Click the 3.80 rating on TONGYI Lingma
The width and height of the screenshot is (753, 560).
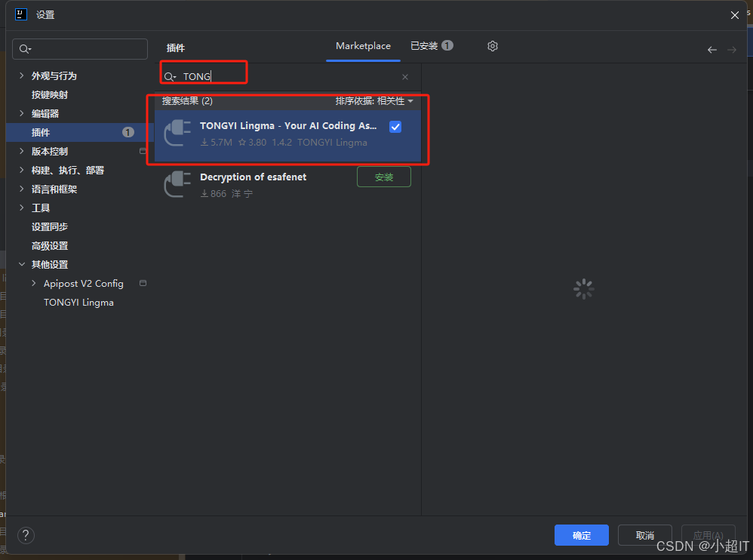(253, 142)
